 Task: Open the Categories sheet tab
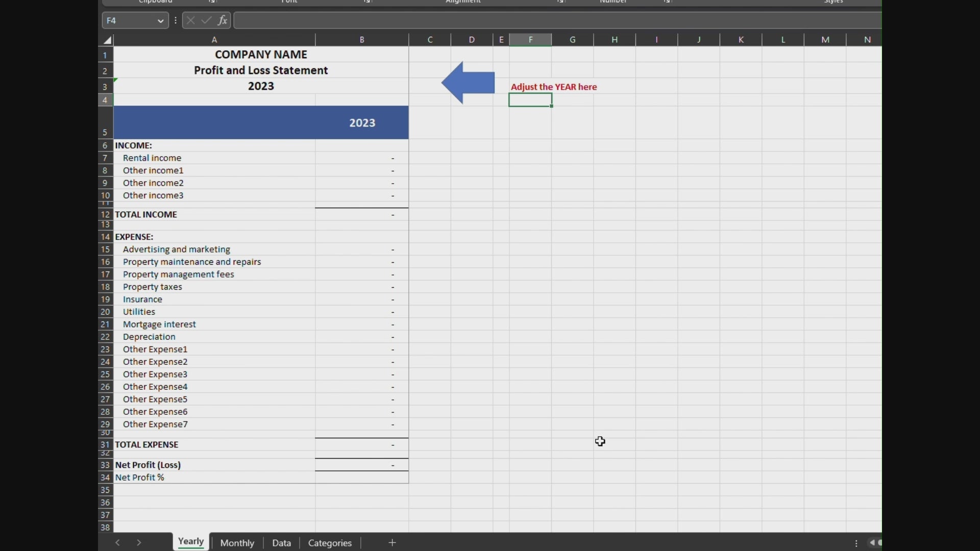[330, 543]
